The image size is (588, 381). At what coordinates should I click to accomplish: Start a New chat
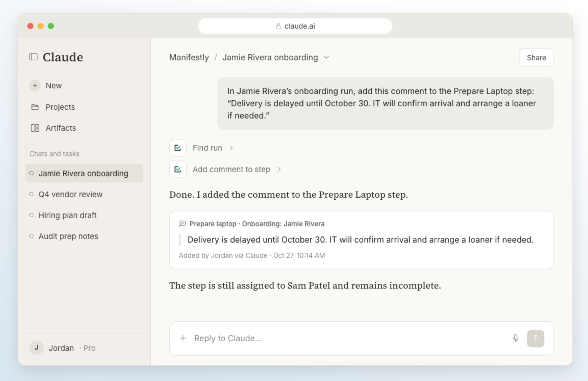(x=54, y=86)
